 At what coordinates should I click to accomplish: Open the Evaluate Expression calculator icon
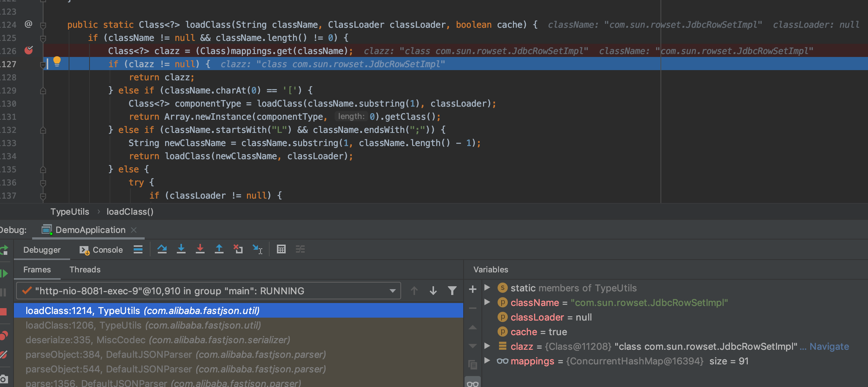[281, 249]
